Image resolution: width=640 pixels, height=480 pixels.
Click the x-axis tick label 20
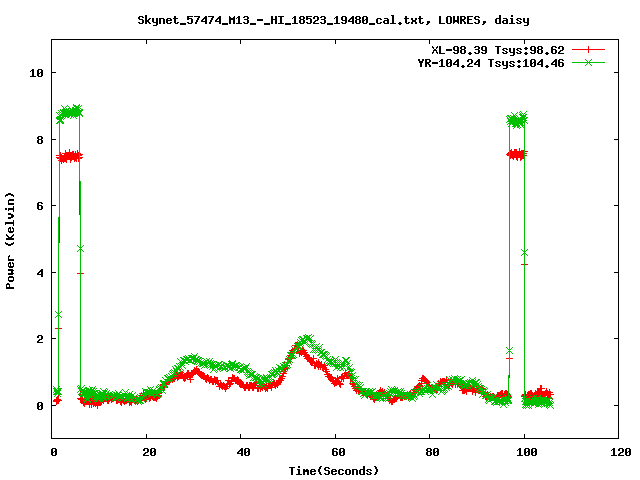tap(149, 452)
